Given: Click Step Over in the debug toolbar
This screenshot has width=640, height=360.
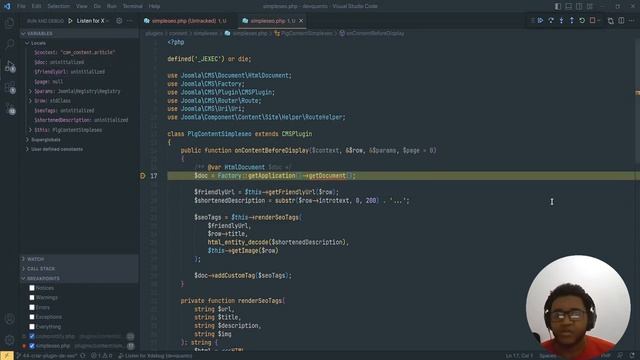Looking at the screenshot, I should tap(551, 20).
